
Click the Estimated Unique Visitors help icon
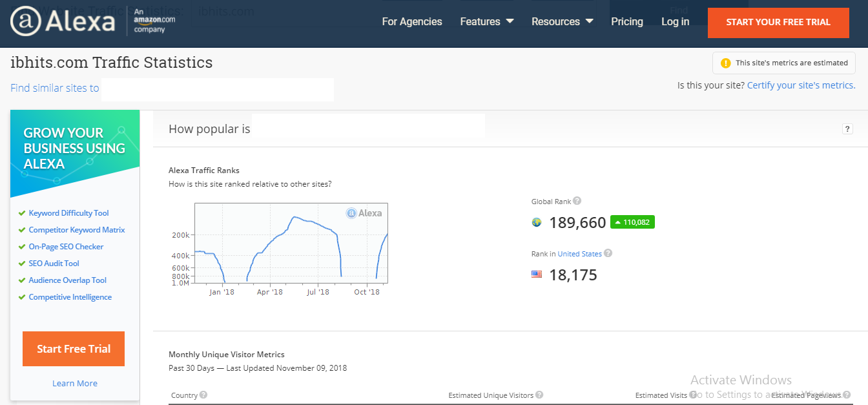(x=539, y=395)
